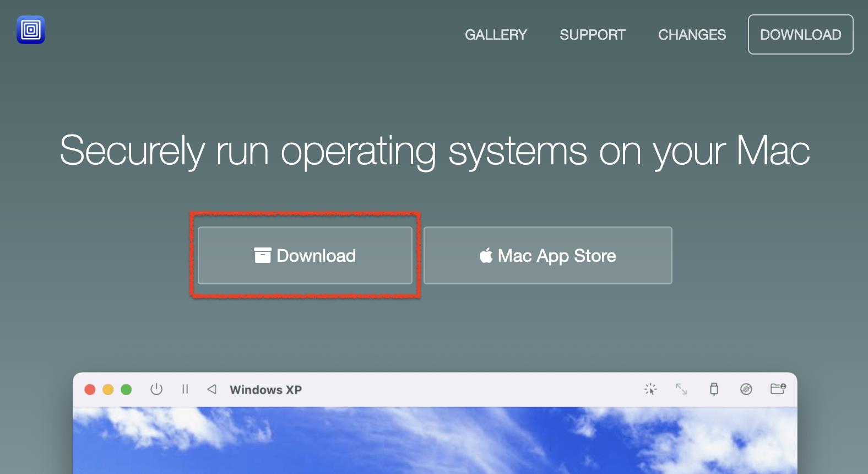The width and height of the screenshot is (868, 474).
Task: Open the CHANGES page
Action: click(692, 35)
